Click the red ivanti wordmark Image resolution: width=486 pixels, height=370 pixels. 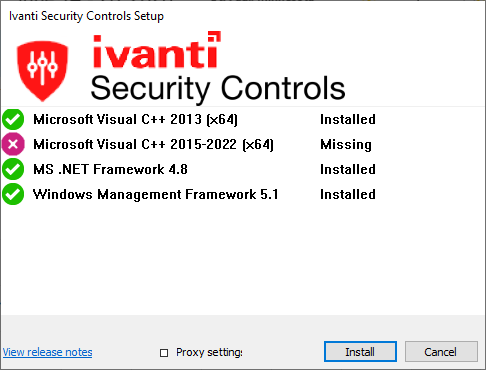point(156,50)
